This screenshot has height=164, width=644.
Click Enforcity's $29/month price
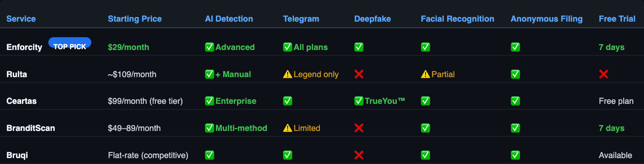[x=129, y=47]
